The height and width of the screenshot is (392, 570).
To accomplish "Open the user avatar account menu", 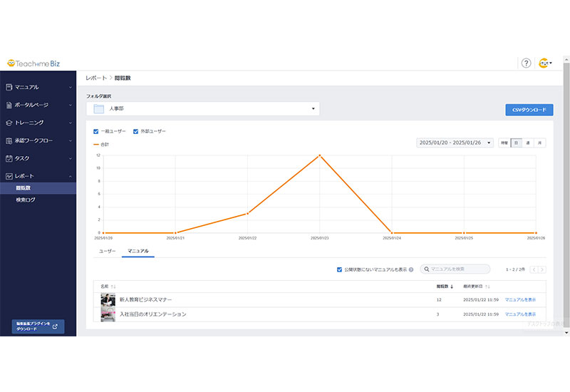I will [x=546, y=63].
